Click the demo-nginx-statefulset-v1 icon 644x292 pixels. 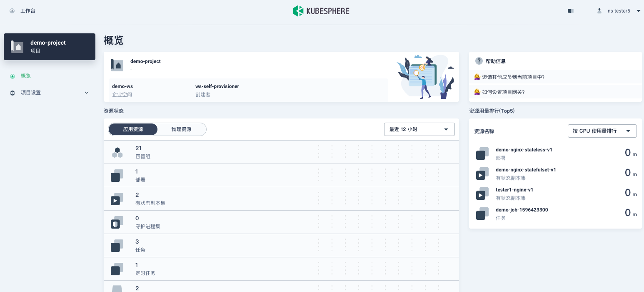click(482, 174)
